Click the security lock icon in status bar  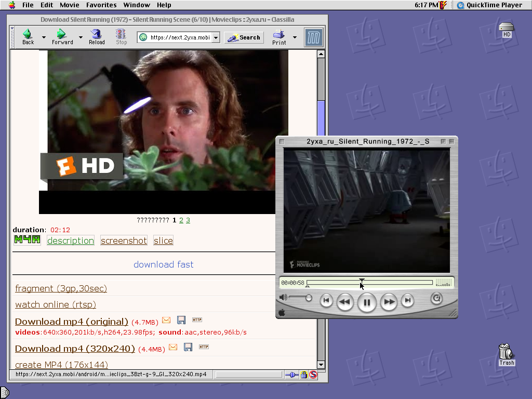304,375
